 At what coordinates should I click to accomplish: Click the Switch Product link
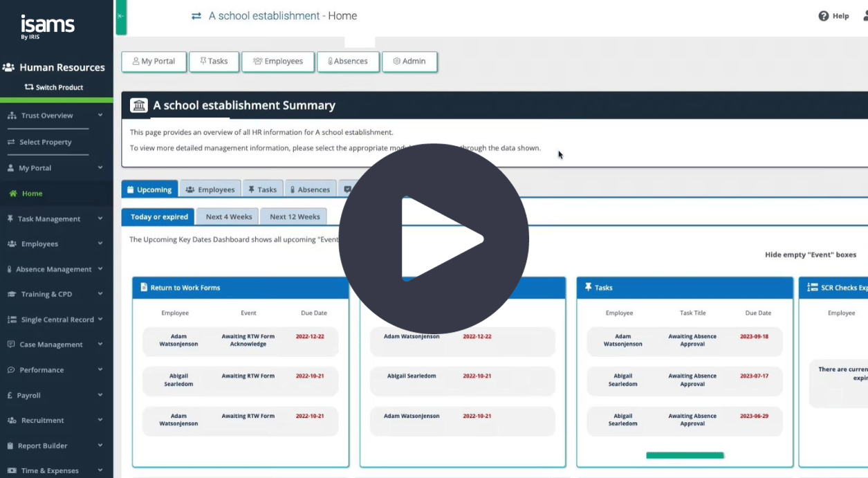(x=54, y=87)
